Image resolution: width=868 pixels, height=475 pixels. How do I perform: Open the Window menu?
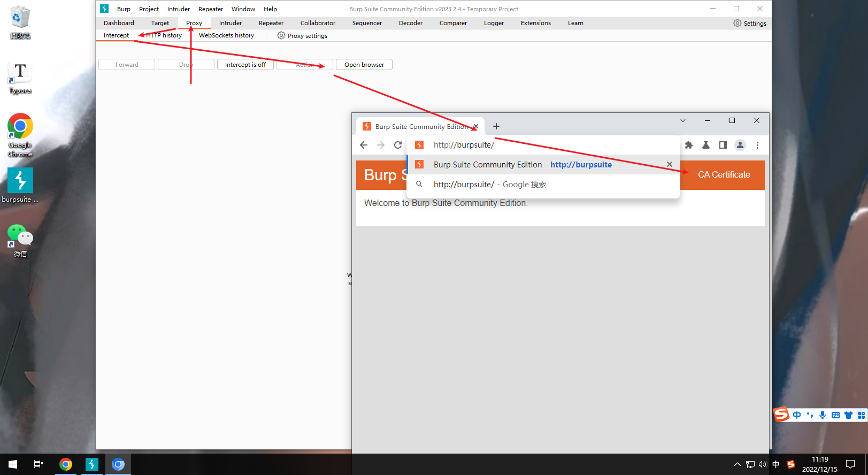pos(243,9)
